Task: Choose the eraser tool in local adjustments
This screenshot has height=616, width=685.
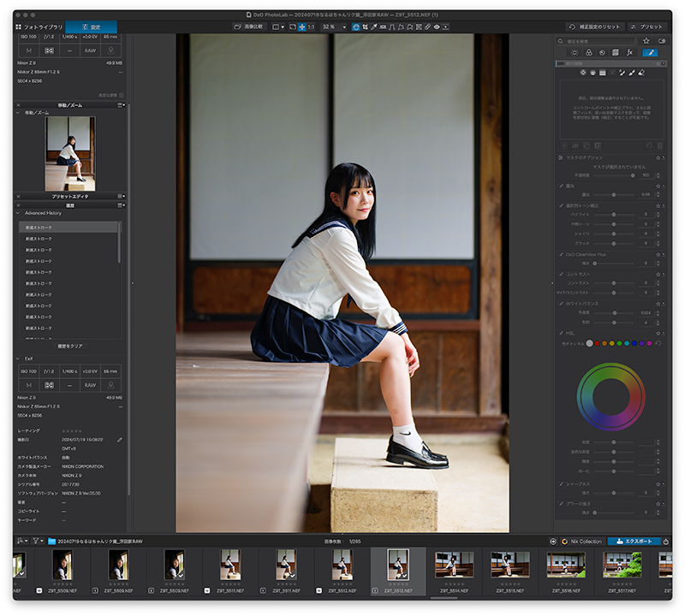Action: 641,73
